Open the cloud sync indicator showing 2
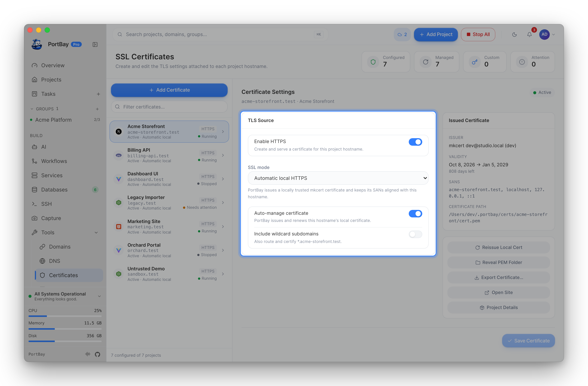The width and height of the screenshot is (588, 386). click(x=402, y=34)
